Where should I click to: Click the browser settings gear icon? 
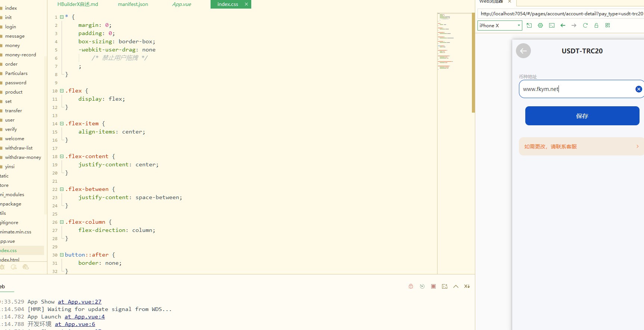tap(540, 25)
